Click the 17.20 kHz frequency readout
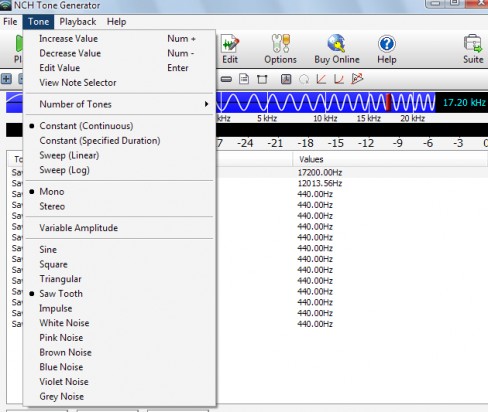The height and width of the screenshot is (412, 488). (464, 102)
